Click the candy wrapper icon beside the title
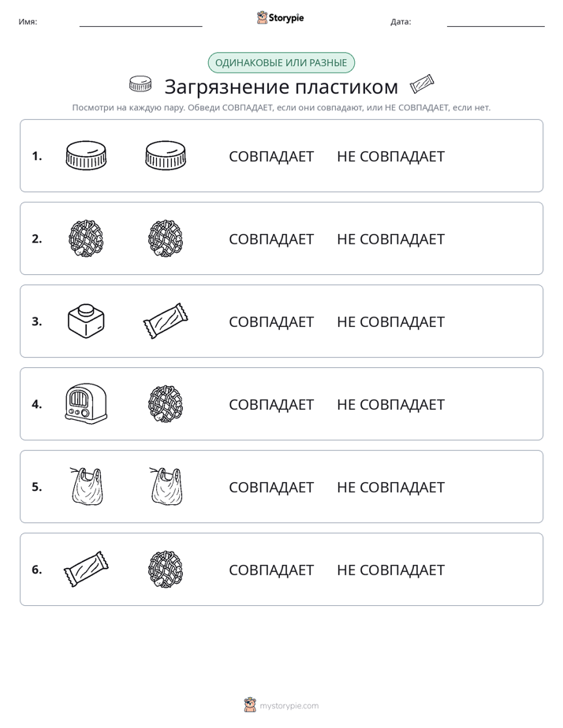The width and height of the screenshot is (563, 728). tap(422, 84)
